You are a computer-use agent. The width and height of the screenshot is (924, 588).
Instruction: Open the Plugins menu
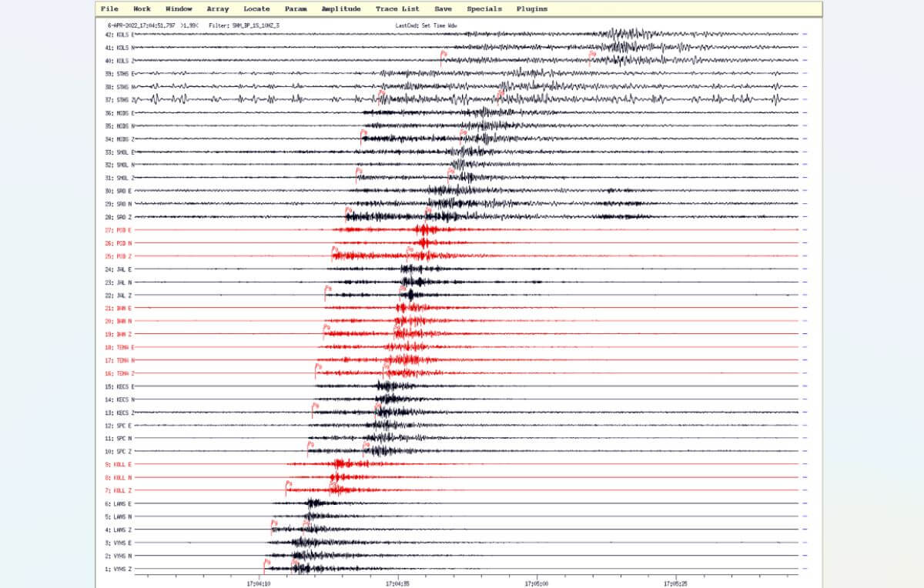click(x=532, y=9)
